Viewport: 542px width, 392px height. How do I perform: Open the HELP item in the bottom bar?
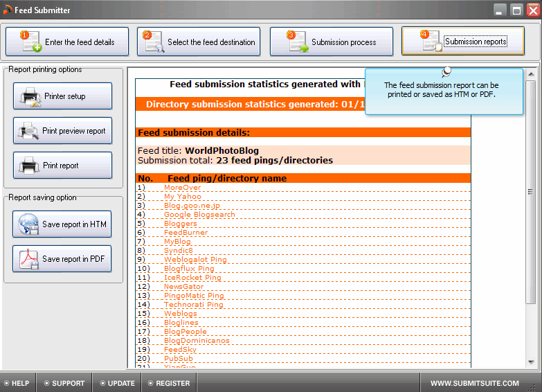[x=17, y=383]
